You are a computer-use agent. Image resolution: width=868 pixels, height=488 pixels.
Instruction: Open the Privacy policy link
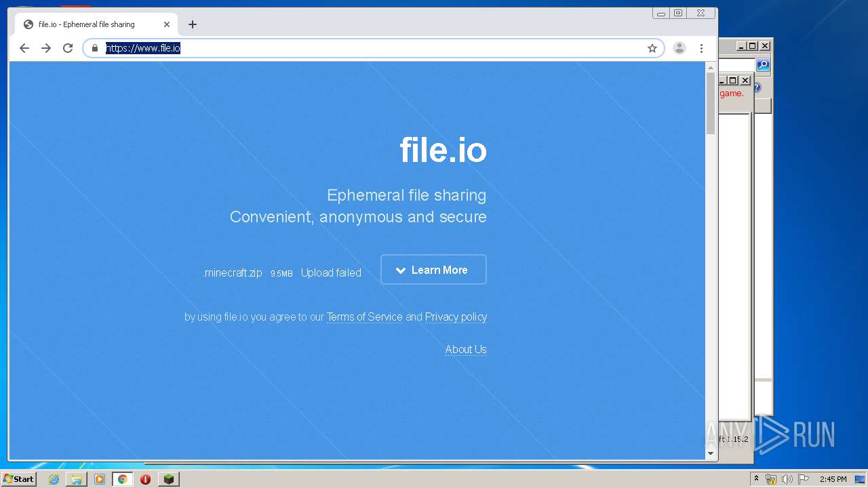pyautogui.click(x=456, y=317)
